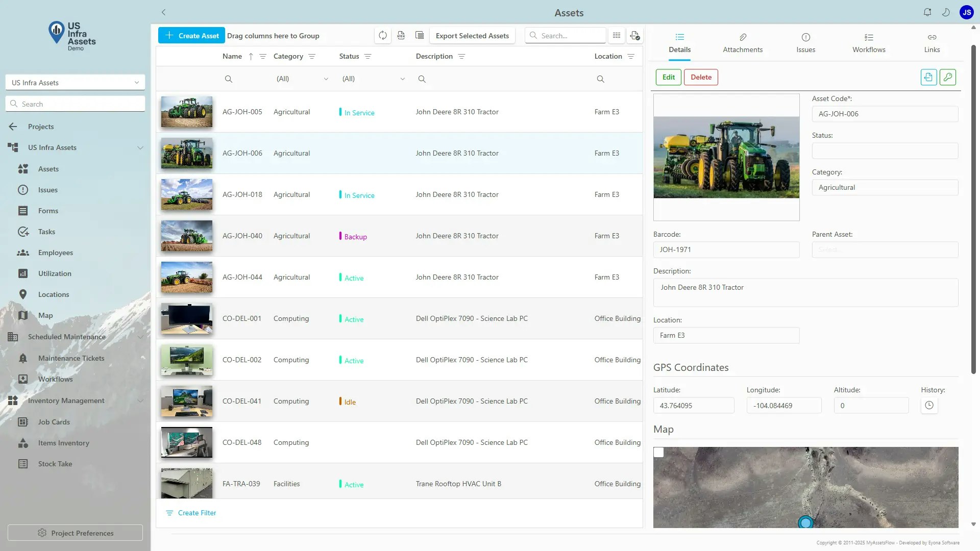The height and width of the screenshot is (551, 980).
Task: Click the import document icon at toolbar end
Action: point(634,36)
